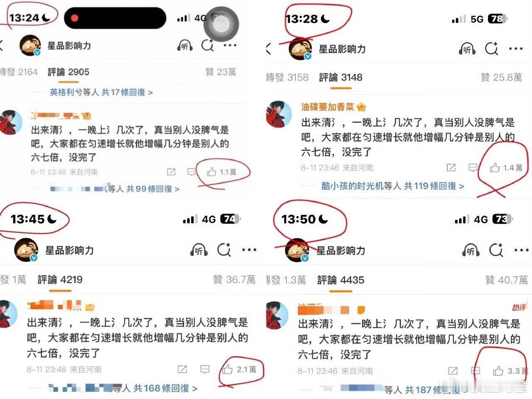Open commenter 油碟要加香菜's profile name
Image resolution: width=532 pixels, height=399 pixels.
[x=328, y=107]
